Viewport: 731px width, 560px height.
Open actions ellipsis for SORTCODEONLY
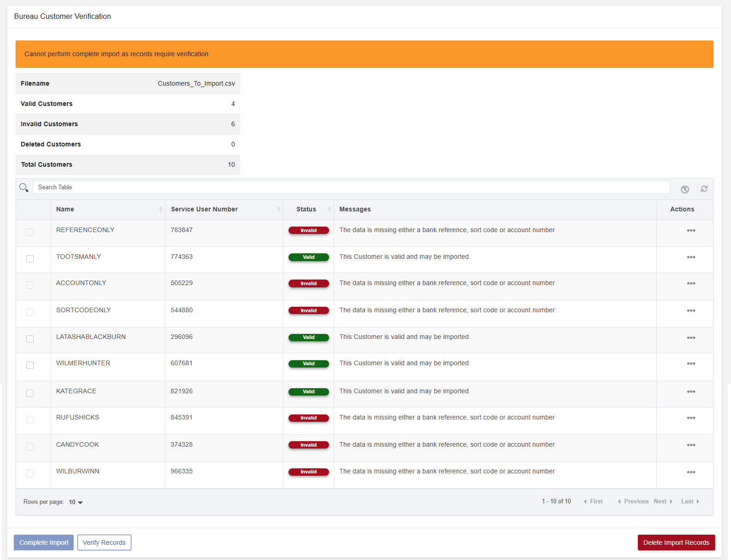click(x=691, y=310)
